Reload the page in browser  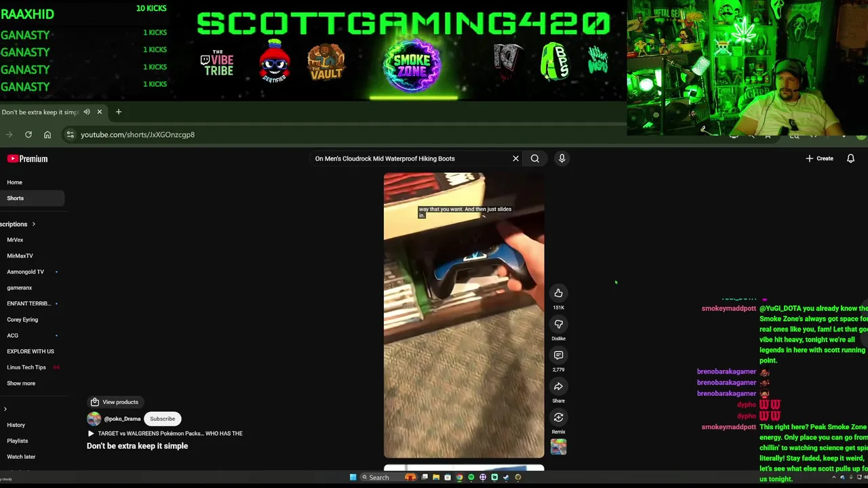click(x=28, y=135)
